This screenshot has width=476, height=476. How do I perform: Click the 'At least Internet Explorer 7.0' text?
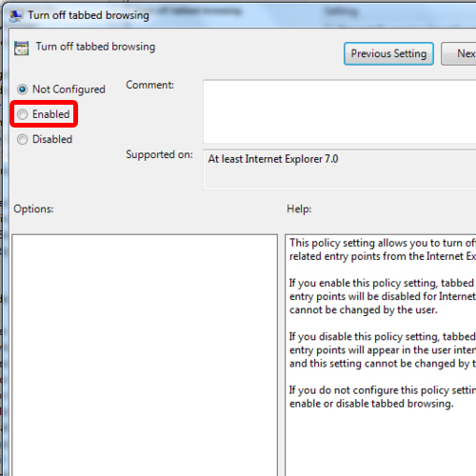pyautogui.click(x=273, y=159)
